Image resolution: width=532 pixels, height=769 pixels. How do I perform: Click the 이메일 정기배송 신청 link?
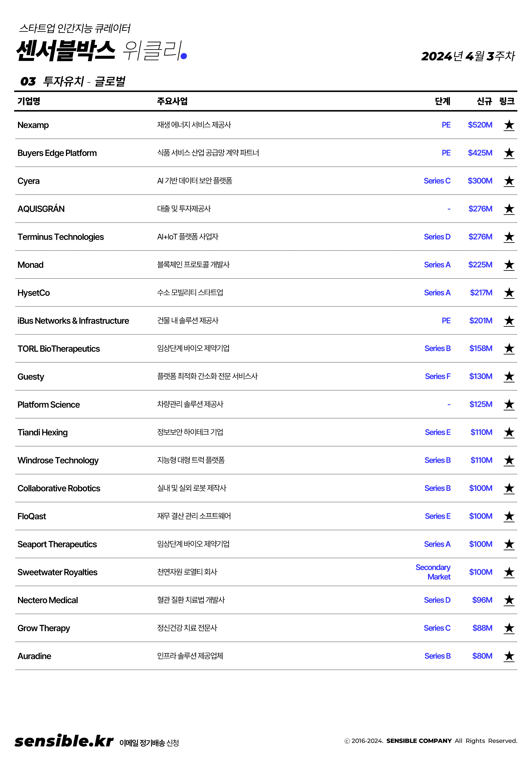point(149,743)
